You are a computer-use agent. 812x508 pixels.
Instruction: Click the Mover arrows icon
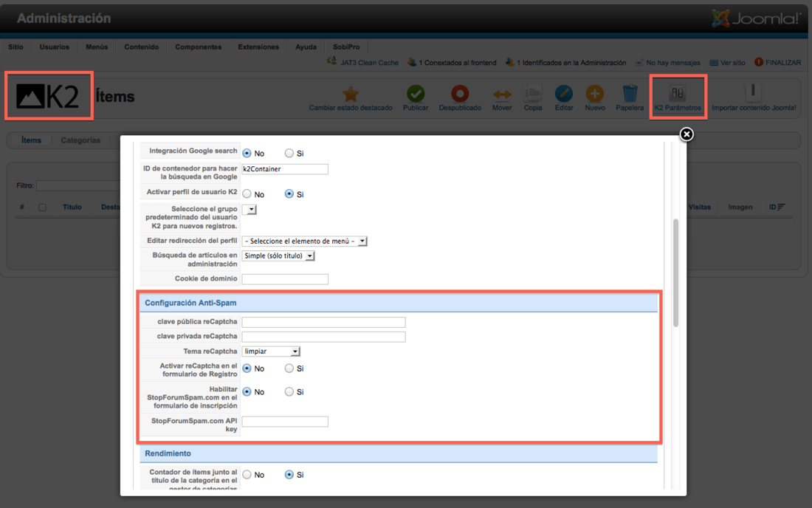(502, 95)
